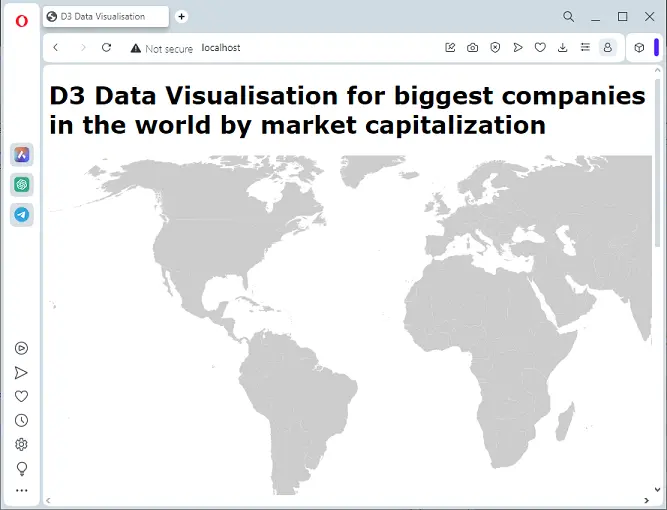Screen dimensions: 667x510
Task: Click the vertical page scrollbar thumb
Action: [657, 160]
